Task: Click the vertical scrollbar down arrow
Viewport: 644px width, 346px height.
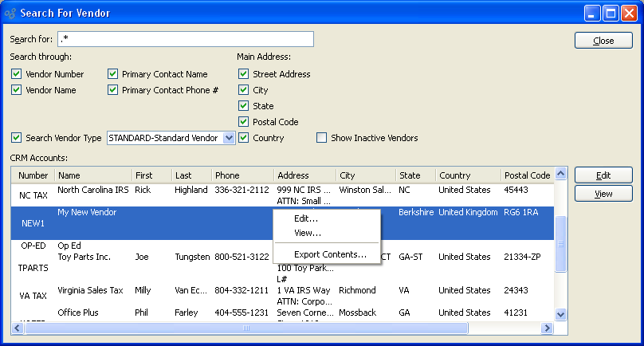Action: [x=560, y=315]
